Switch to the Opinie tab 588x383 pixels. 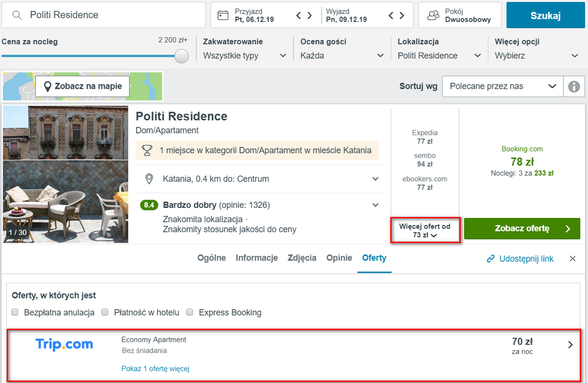coord(339,258)
